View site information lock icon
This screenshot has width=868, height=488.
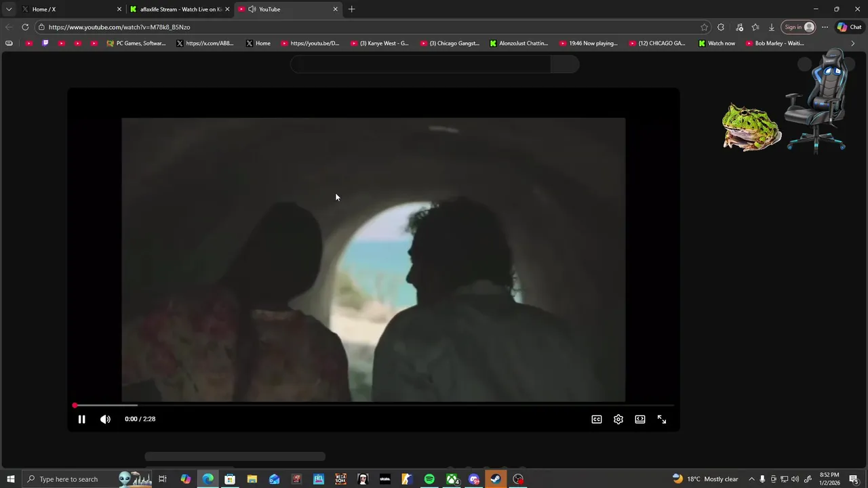pyautogui.click(x=41, y=27)
